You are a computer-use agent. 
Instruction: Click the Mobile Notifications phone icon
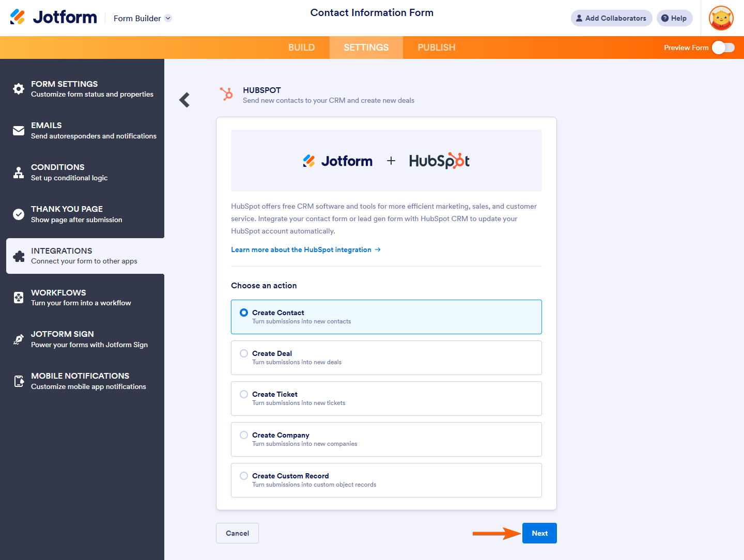pyautogui.click(x=19, y=381)
